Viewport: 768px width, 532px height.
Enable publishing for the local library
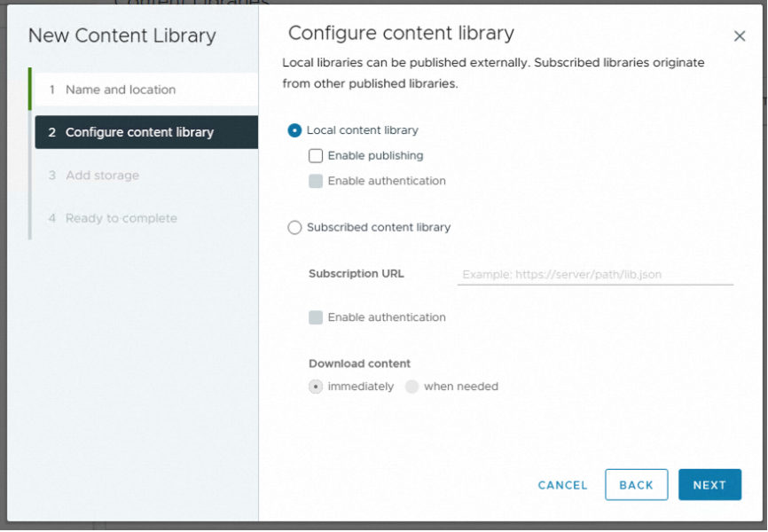click(316, 156)
